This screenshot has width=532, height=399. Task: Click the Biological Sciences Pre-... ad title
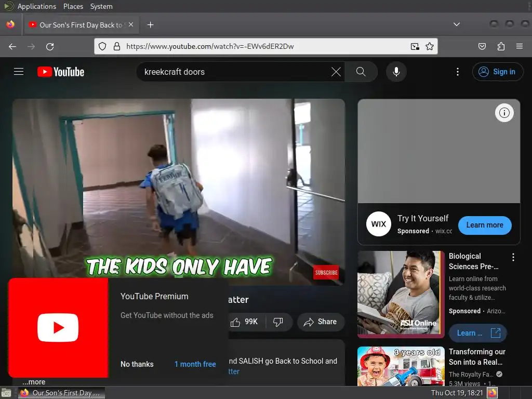coord(474,261)
